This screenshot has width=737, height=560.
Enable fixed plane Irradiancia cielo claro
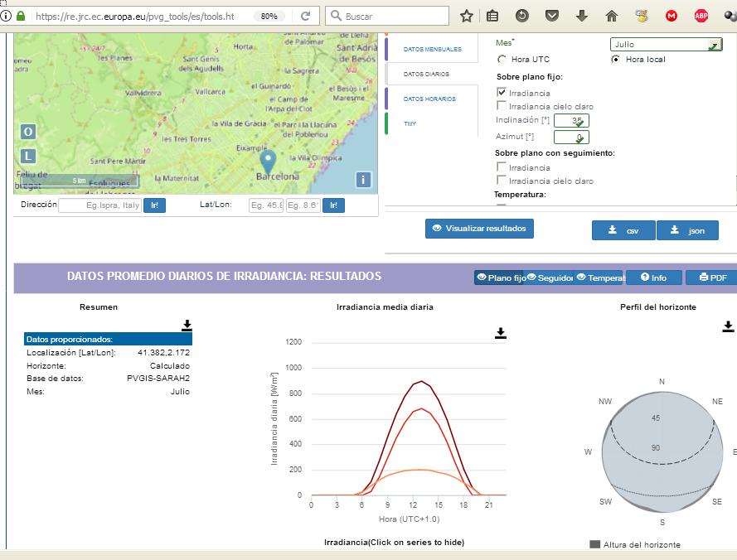[502, 105]
